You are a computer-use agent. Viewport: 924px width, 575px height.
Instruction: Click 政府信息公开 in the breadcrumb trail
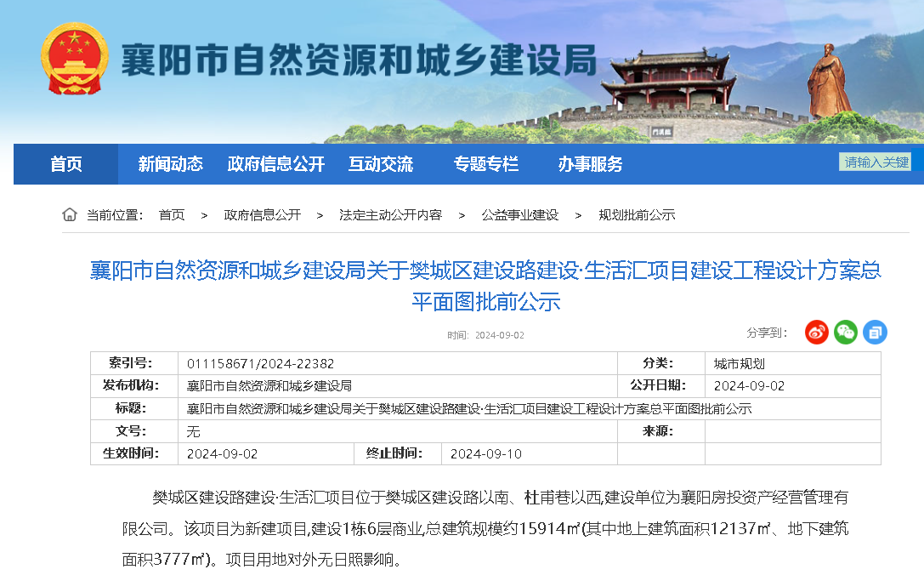click(262, 215)
